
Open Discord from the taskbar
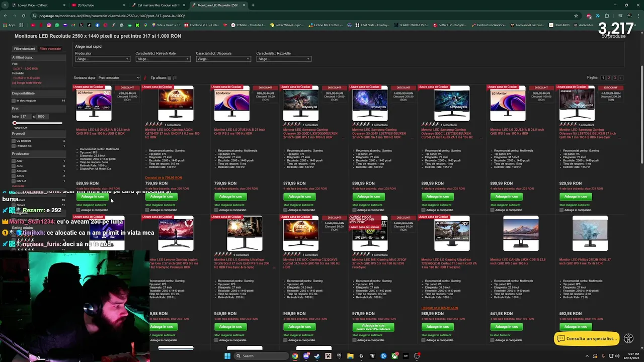[x=306, y=356]
